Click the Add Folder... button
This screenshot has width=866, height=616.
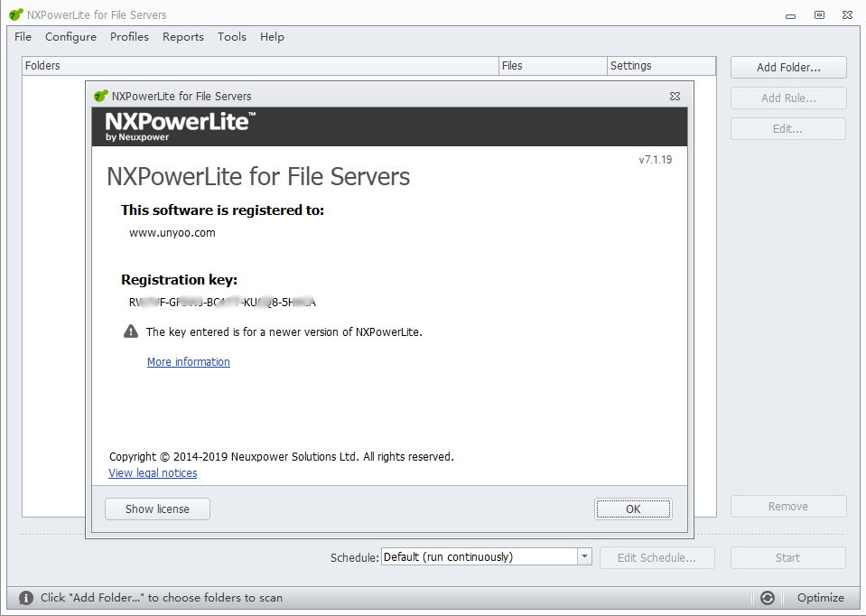click(x=788, y=68)
